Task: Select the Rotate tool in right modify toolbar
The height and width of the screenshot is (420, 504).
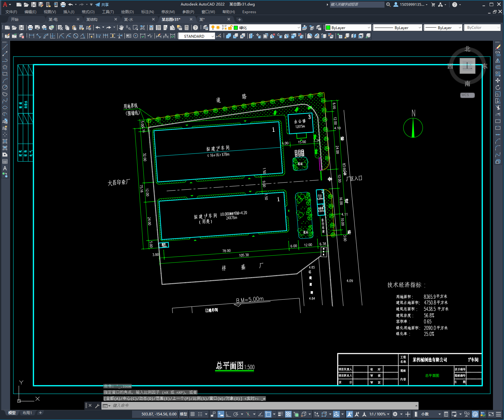Action: pyautogui.click(x=498, y=87)
